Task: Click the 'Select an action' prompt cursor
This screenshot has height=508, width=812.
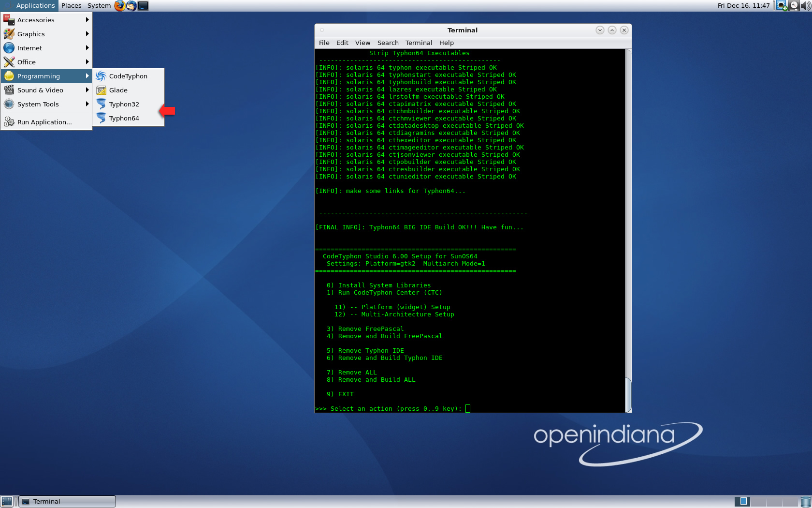Action: pos(467,409)
